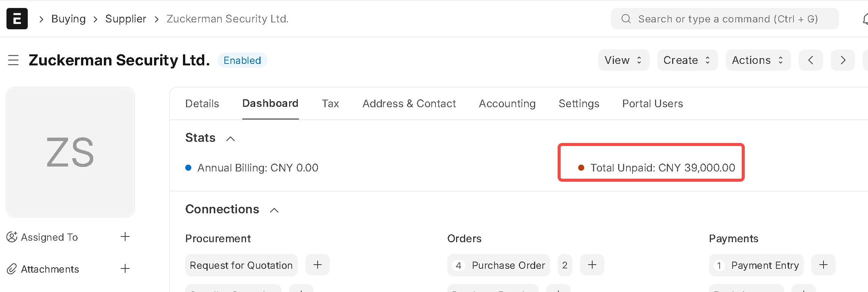Screen dimensions: 868x292
Task: Open the Actions dropdown
Action: pos(758,60)
